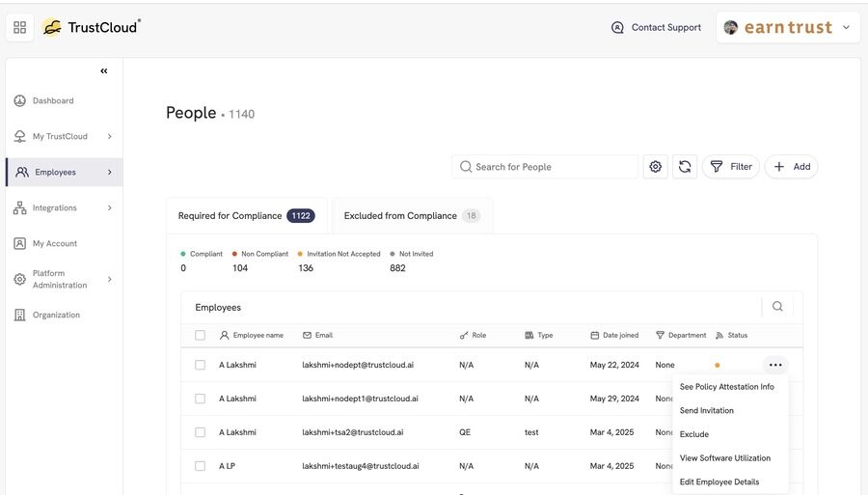Click the Employees table search magnifier
868x495 pixels.
click(777, 306)
